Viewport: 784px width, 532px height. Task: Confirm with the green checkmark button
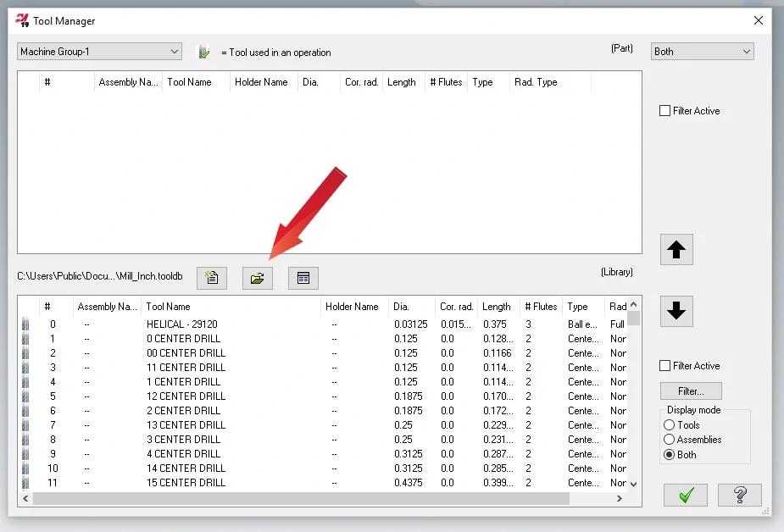686,495
